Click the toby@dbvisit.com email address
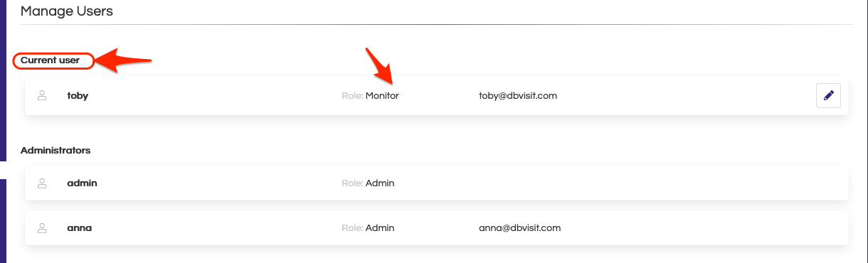 point(518,95)
